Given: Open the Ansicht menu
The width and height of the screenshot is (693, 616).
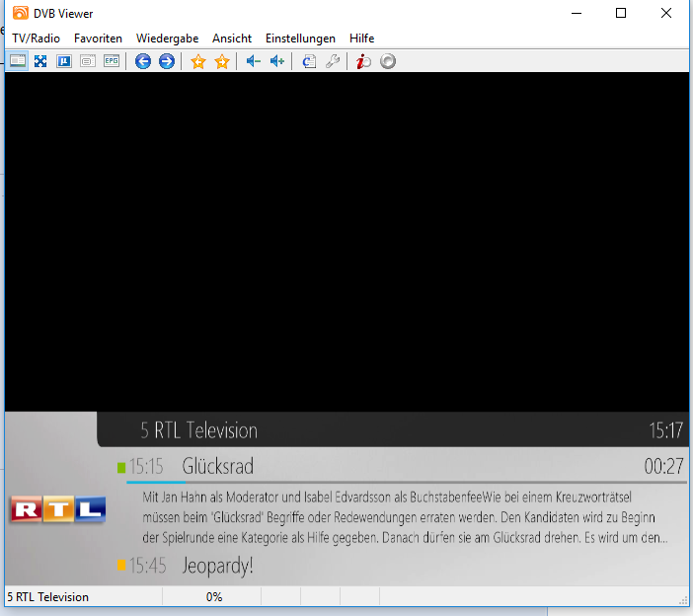Looking at the screenshot, I should tap(232, 38).
